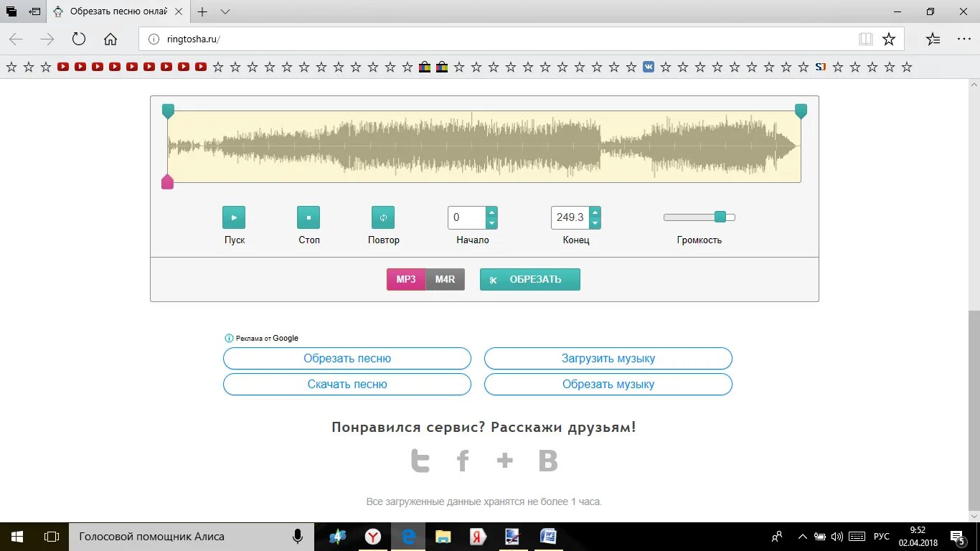Select the Обрезать песню онлайн tab
980x551 pixels.
tap(119, 12)
